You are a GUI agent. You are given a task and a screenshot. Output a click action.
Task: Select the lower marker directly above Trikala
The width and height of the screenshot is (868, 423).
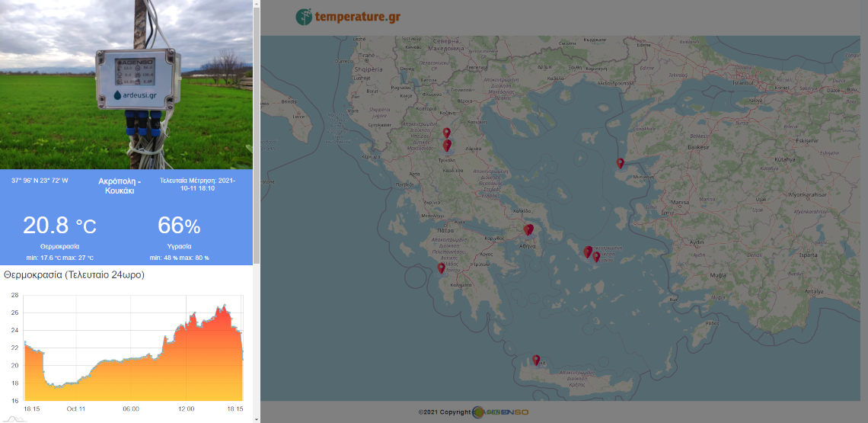(447, 145)
